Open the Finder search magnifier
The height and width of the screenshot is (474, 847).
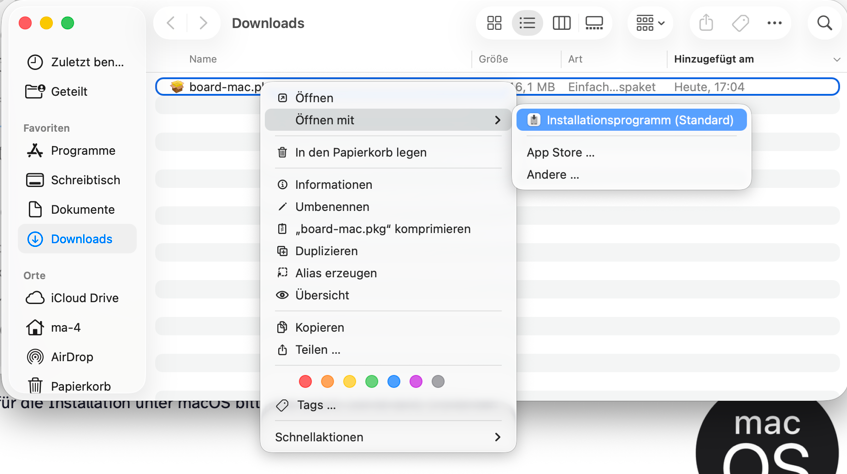pyautogui.click(x=824, y=23)
